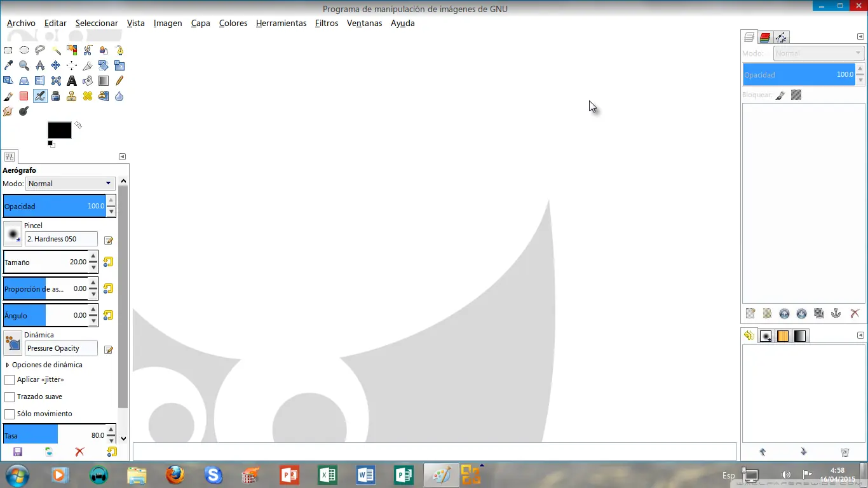Select the Smudge finger tool
The width and height of the screenshot is (868, 488).
(x=8, y=111)
